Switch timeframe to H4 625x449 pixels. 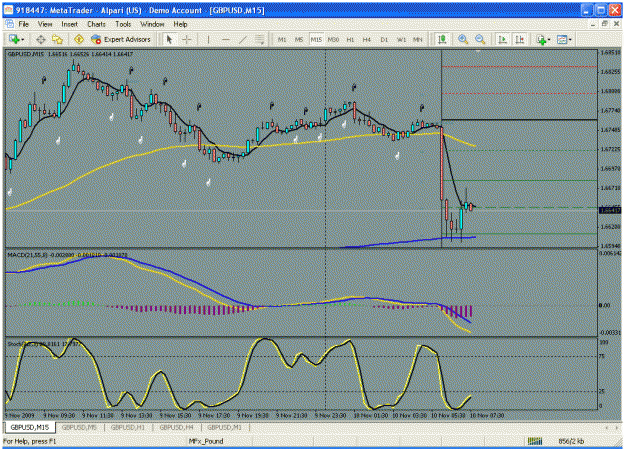point(367,39)
